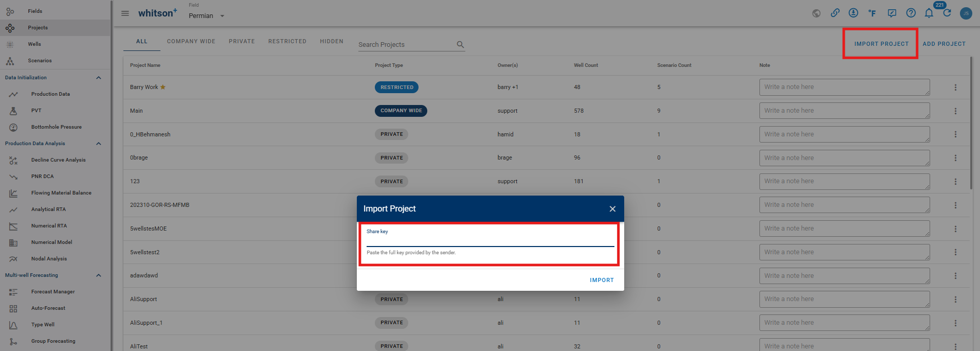Open Forecast Manager
Viewport: 980px width, 351px height.
point(55,292)
